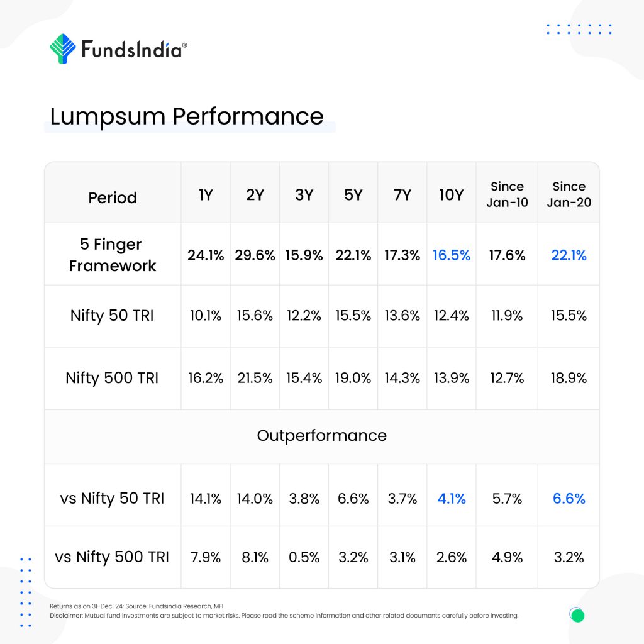Select the 1Y column header

pyautogui.click(x=206, y=195)
